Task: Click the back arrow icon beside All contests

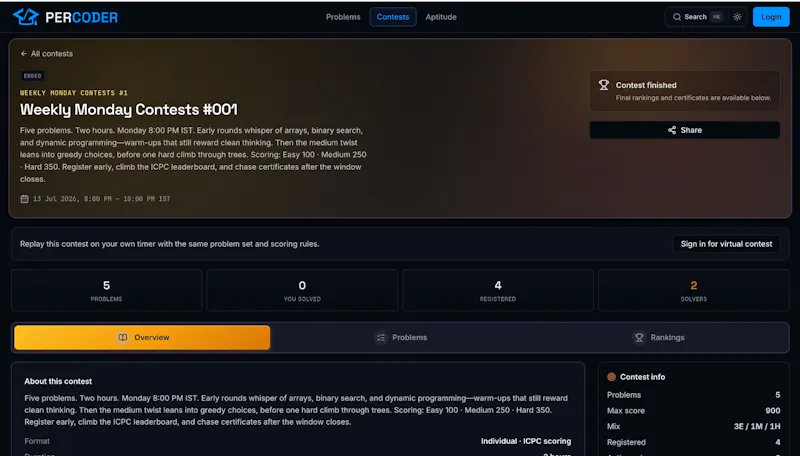Action: point(23,54)
